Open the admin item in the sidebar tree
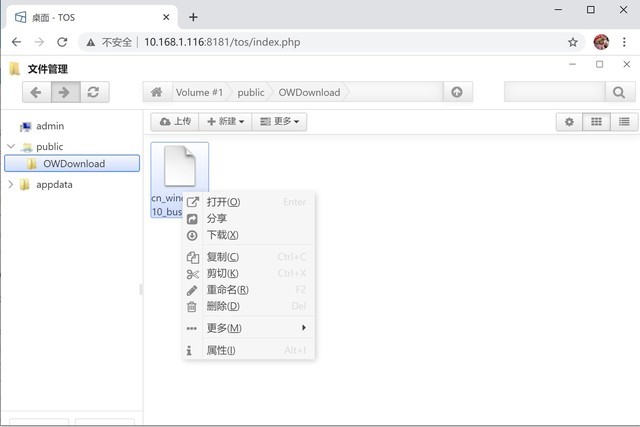This screenshot has width=640, height=427. click(x=42, y=126)
